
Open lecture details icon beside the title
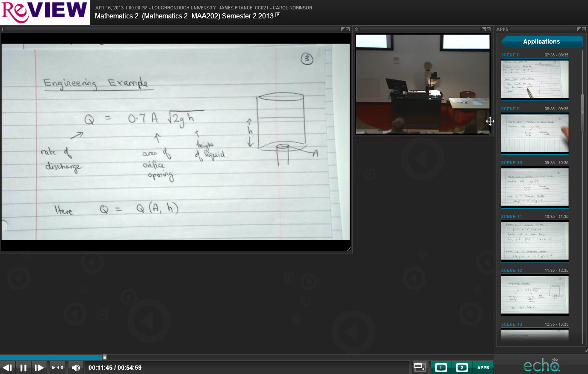point(278,15)
